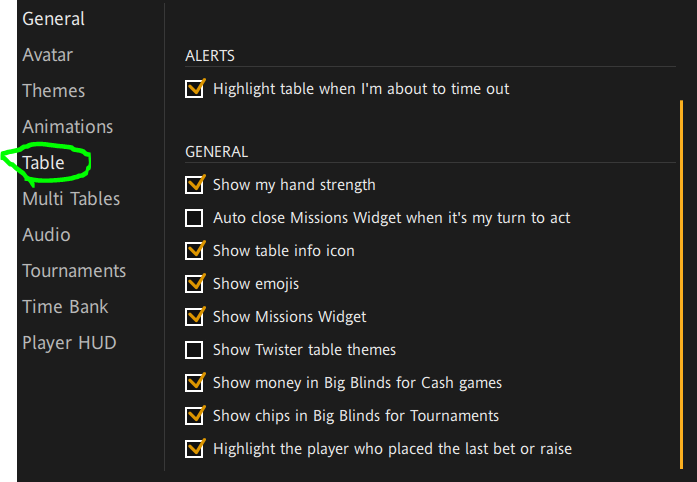This screenshot has height=482, width=697.
Task: Enable Auto close Missions Widget checkbox
Action: tap(195, 218)
